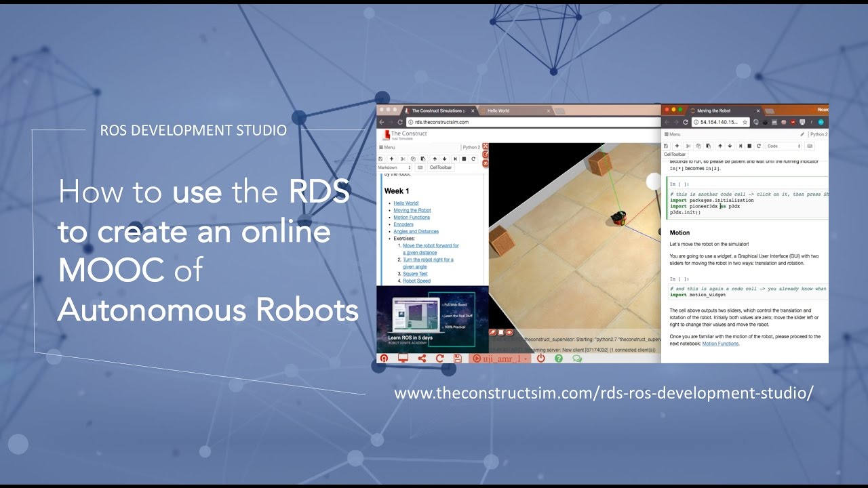Insert cell below in Moving the Robot notebook

(677, 146)
